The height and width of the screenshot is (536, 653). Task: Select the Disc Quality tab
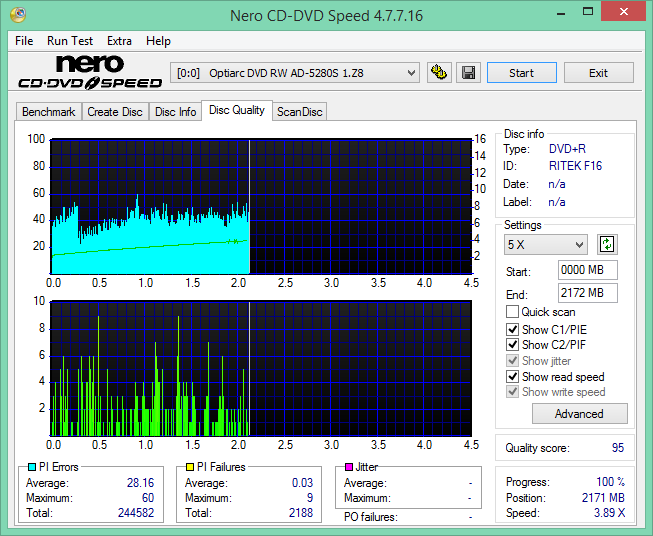(x=237, y=110)
